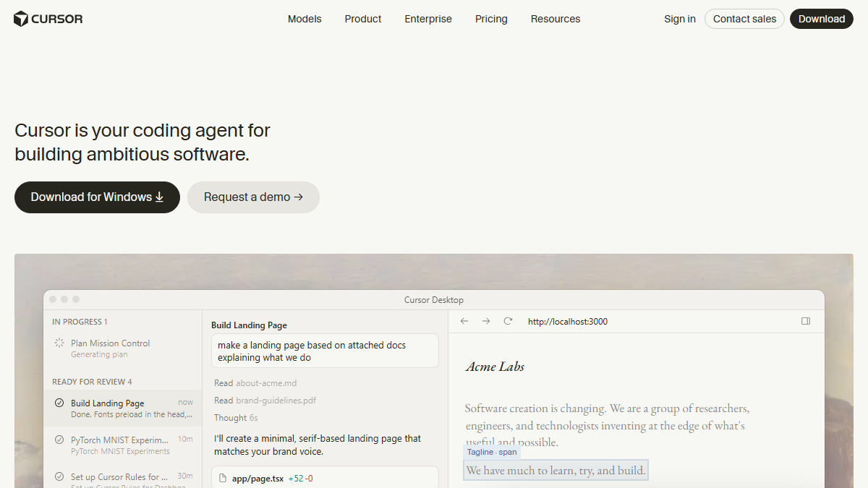Select the Build Landing Page task
The image size is (868, 488).
(x=123, y=408)
